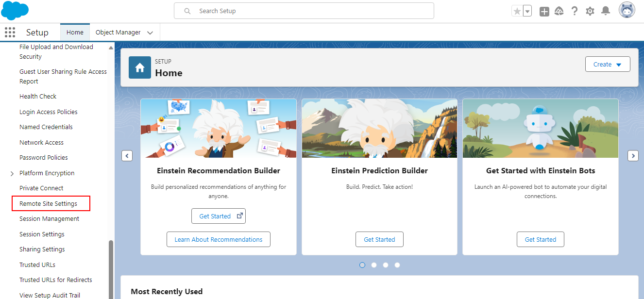Screen dimensions: 644x299
Task: Open the notifications bell
Action: click(606, 11)
